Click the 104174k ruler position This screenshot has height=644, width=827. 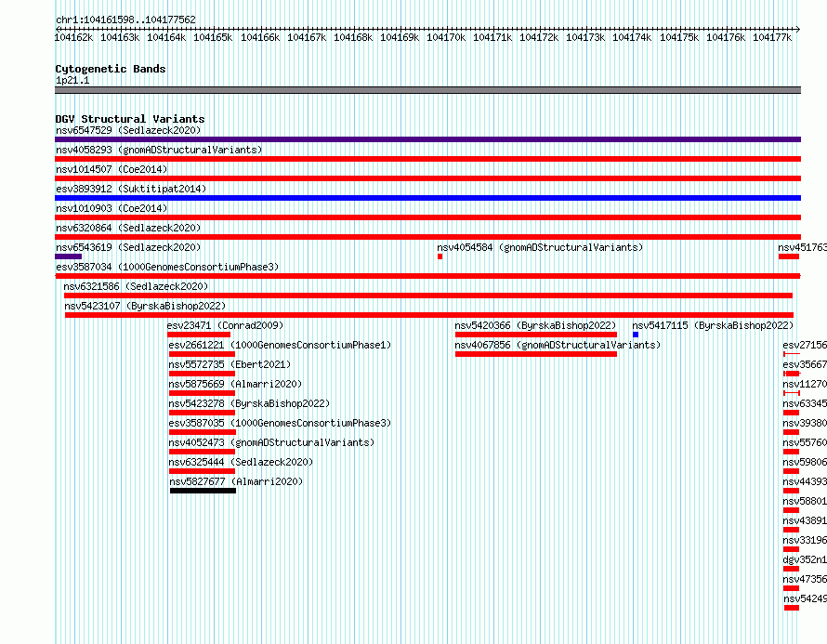coord(632,37)
